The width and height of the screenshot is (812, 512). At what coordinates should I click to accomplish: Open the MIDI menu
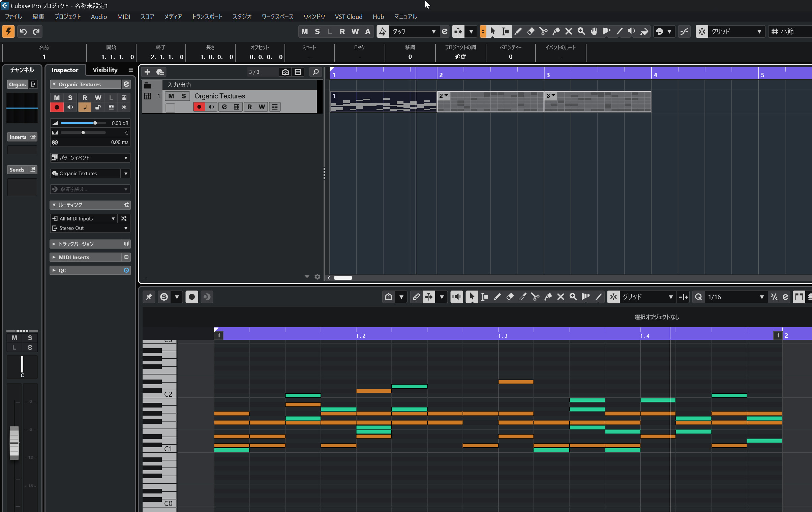(123, 17)
